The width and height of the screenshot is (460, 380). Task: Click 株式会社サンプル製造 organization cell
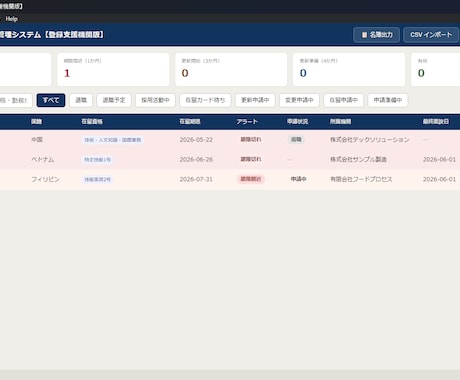(x=358, y=159)
